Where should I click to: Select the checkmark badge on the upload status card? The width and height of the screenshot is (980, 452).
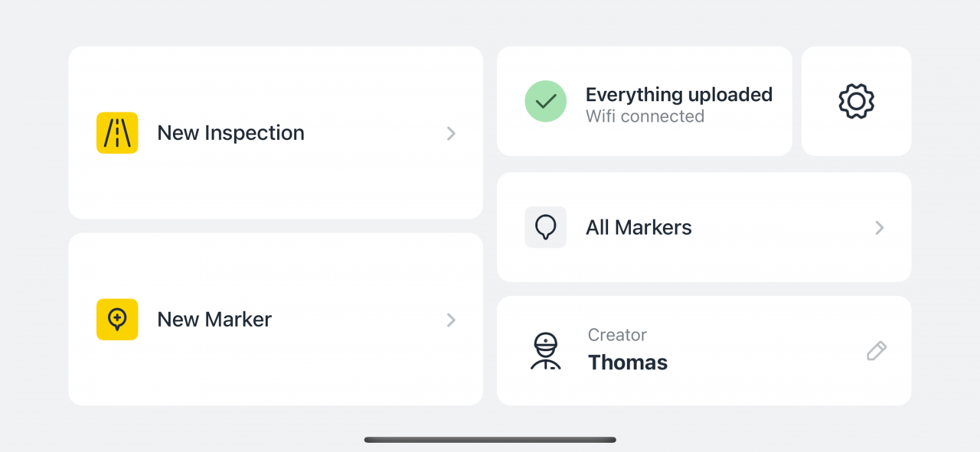coord(545,101)
